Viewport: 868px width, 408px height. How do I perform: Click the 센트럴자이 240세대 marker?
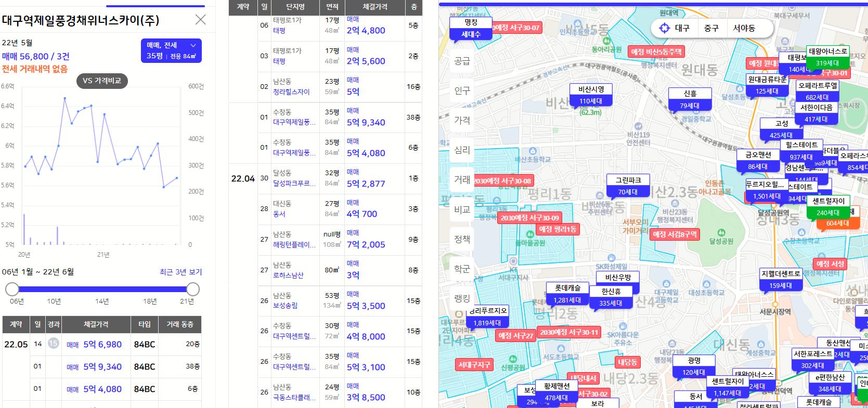[828, 207]
